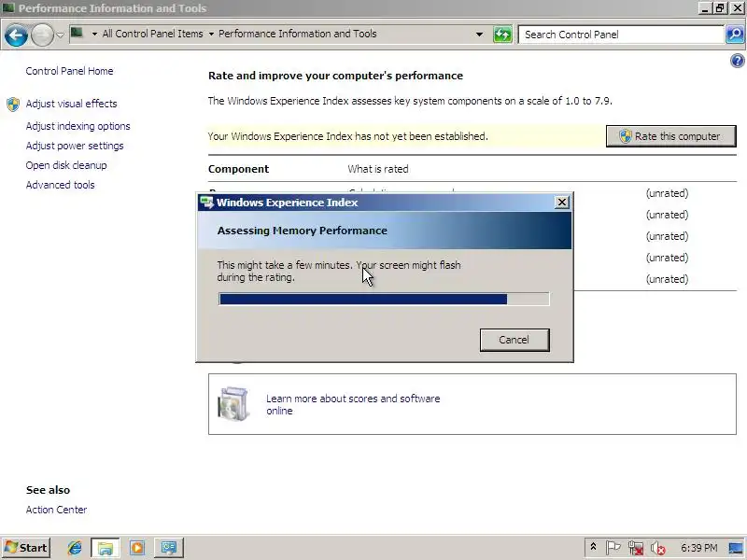Launch Windows Media Player from the taskbar
The height and width of the screenshot is (560, 747).
pos(137,548)
